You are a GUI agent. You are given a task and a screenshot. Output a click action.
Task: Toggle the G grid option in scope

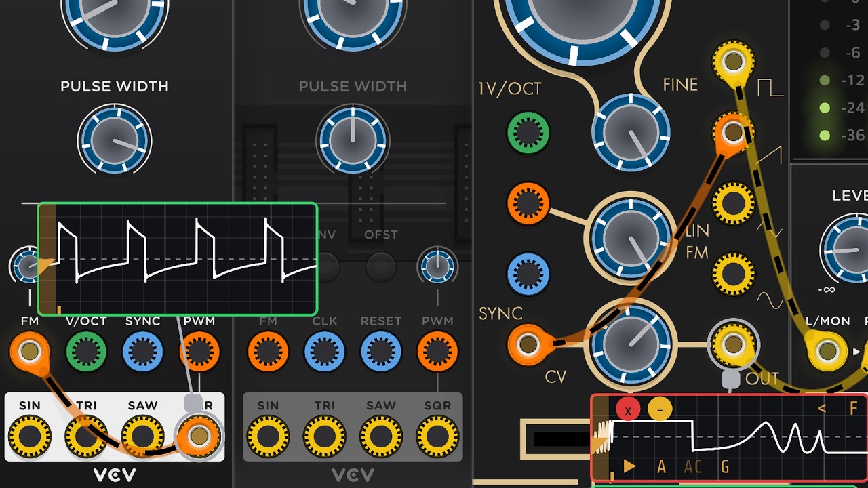[725, 466]
